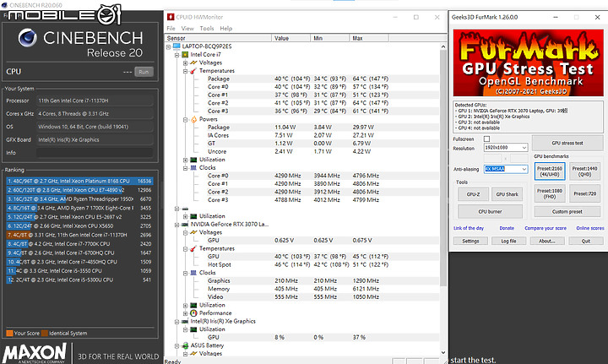The height and width of the screenshot is (364, 608).
Task: Open the File menu in HWMonitor
Action: tap(171, 29)
